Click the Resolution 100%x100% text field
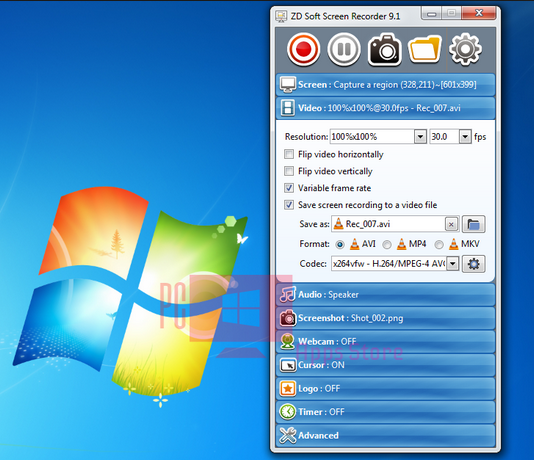534x460 pixels. tap(372, 137)
